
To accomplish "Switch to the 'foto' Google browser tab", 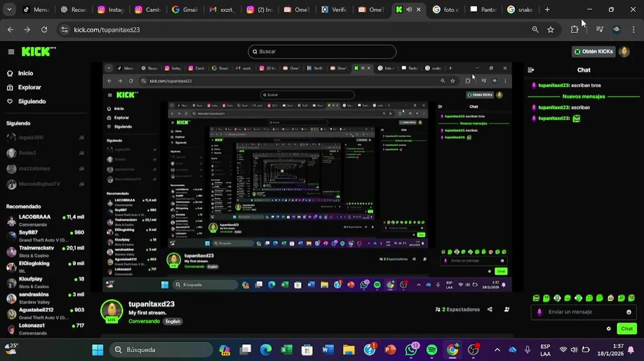I will [x=445, y=10].
